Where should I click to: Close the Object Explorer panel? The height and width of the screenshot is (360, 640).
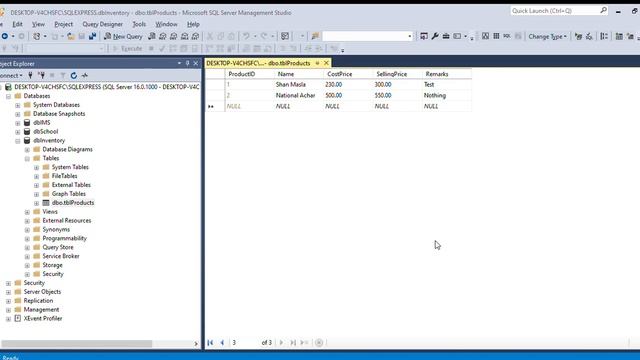pyautogui.click(x=196, y=63)
